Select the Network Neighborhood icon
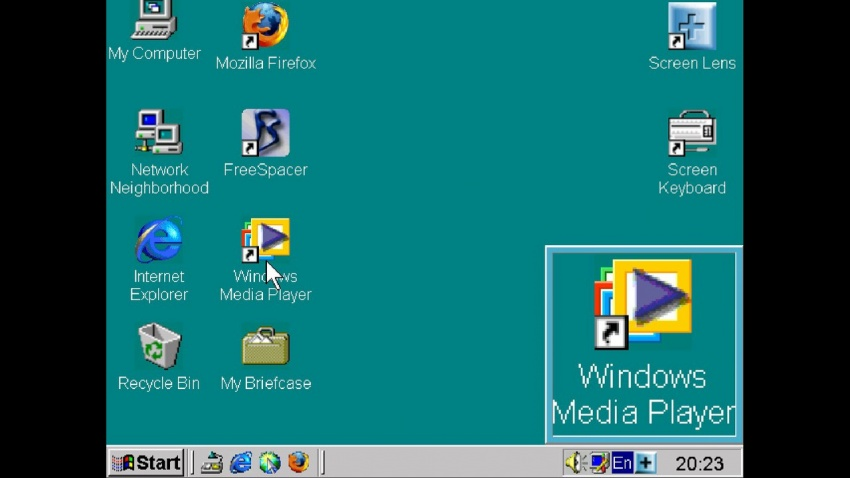Image resolution: width=850 pixels, height=478 pixels. click(x=159, y=133)
